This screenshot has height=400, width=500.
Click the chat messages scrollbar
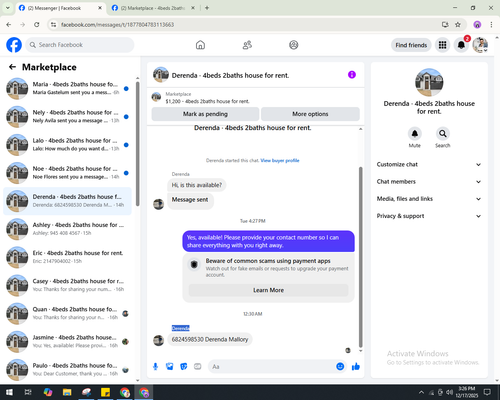click(360, 257)
